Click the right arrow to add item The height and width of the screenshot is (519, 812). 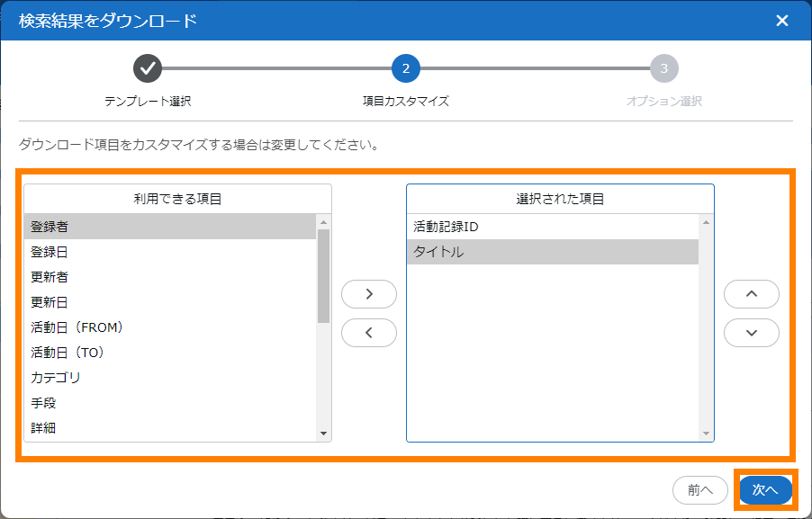coord(369,294)
